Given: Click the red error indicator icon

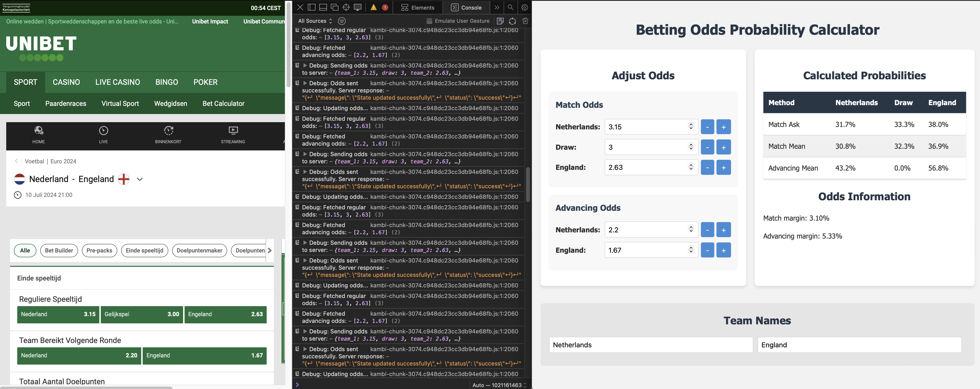Looking at the screenshot, I should pyautogui.click(x=385, y=7).
